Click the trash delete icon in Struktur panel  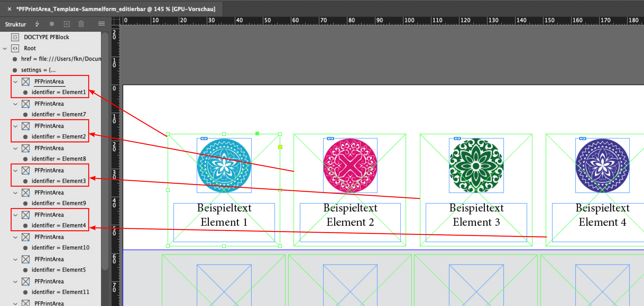point(81,24)
